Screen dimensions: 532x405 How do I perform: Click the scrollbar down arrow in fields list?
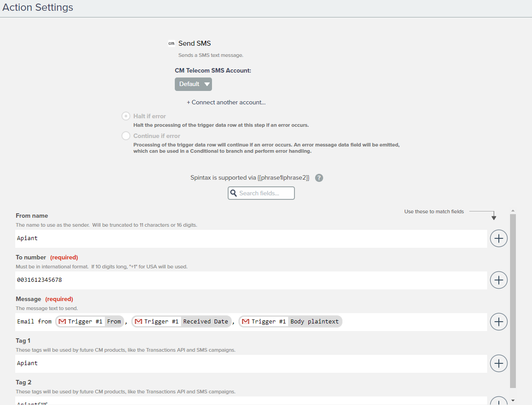[x=513, y=400]
